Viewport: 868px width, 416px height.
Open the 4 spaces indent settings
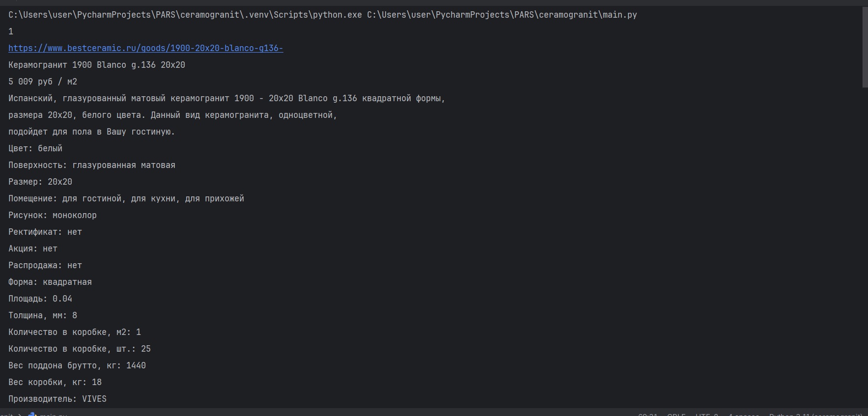(743, 415)
